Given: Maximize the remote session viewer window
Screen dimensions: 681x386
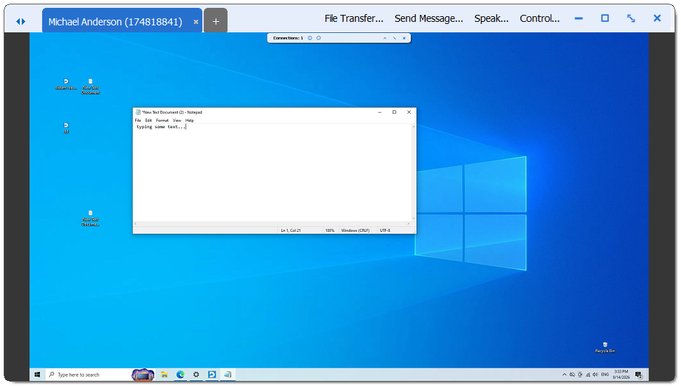Looking at the screenshot, I should 605,18.
